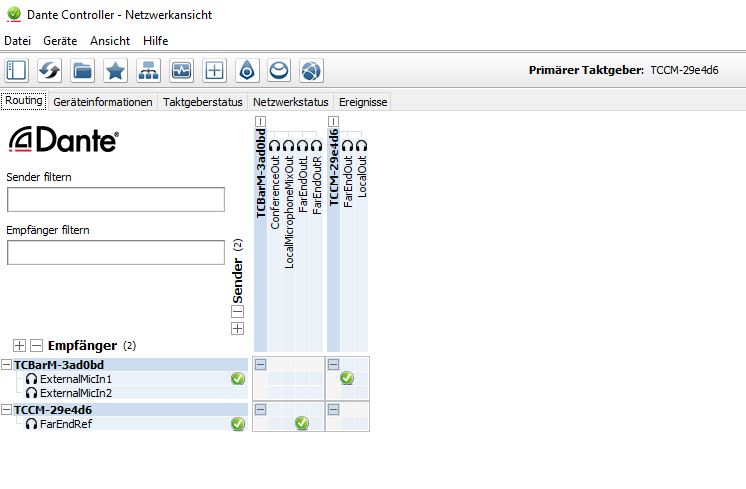Switch to the Ereignisse tab
This screenshot has height=489, width=746.
tap(363, 102)
